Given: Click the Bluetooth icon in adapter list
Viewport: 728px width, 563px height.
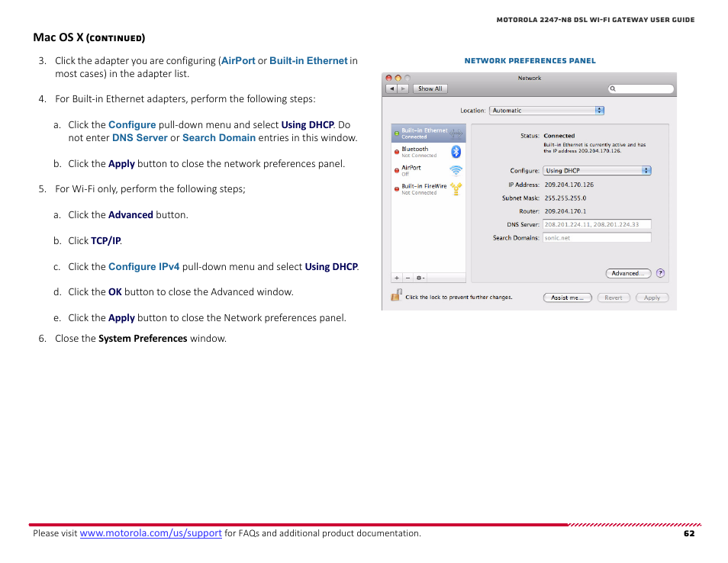Looking at the screenshot, I should (x=456, y=152).
